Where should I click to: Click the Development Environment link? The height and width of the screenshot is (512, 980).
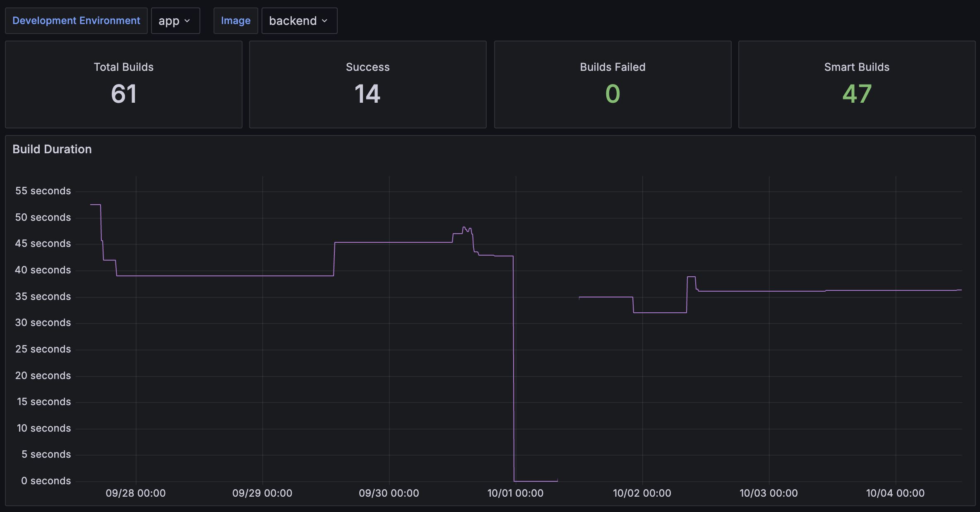click(x=76, y=20)
